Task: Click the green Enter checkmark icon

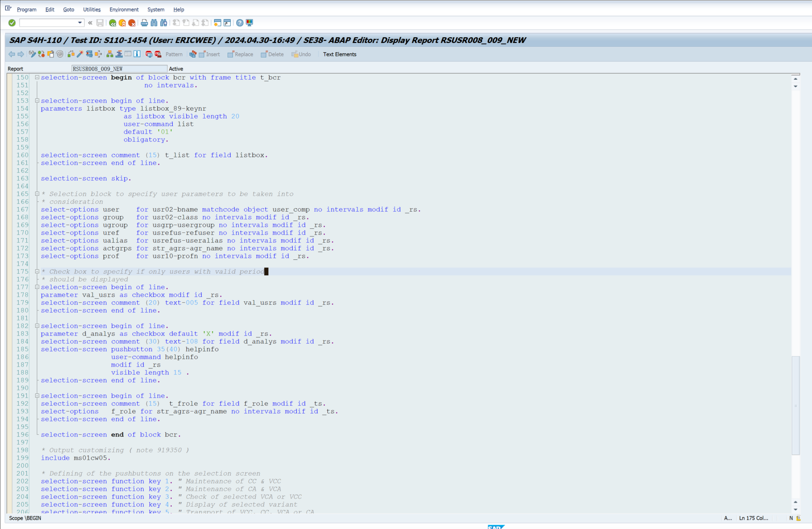Action: 12,23
